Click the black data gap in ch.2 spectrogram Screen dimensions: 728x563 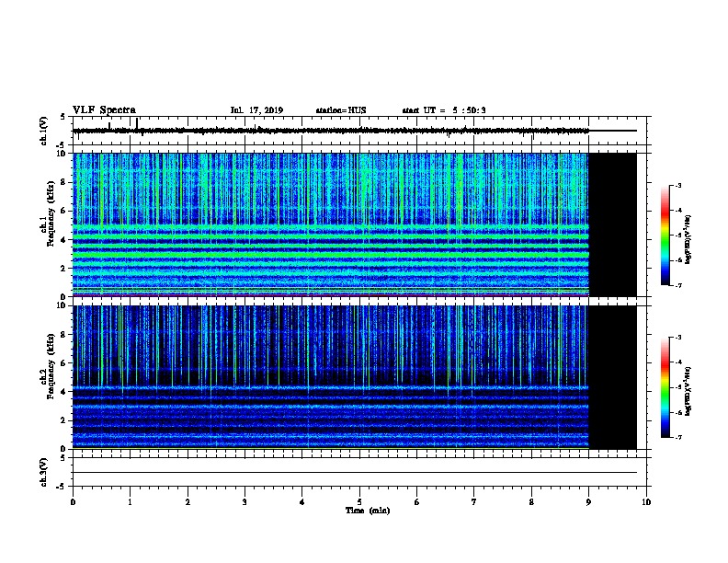[x=613, y=377]
